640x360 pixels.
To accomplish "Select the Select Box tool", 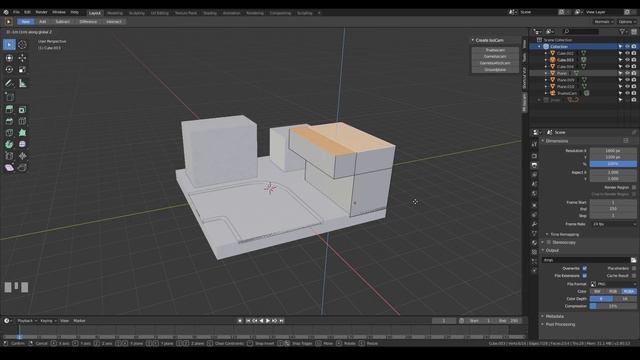I will point(9,44).
